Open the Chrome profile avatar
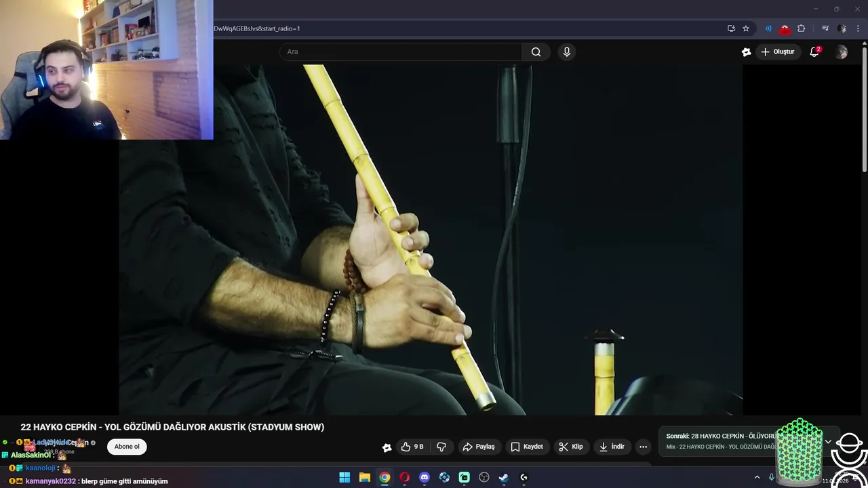 coord(842,28)
